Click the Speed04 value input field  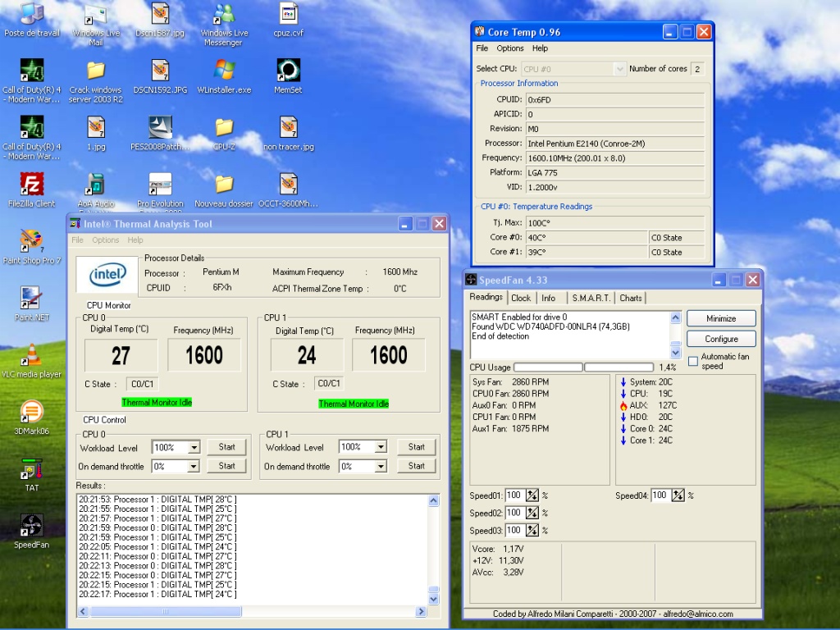pos(660,495)
